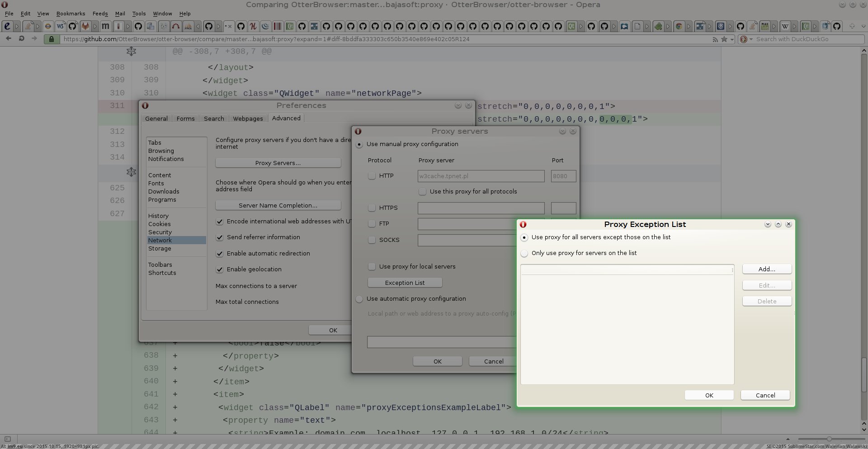This screenshot has width=868, height=449.
Task: Open Server Name Completion... settings
Action: tap(278, 205)
